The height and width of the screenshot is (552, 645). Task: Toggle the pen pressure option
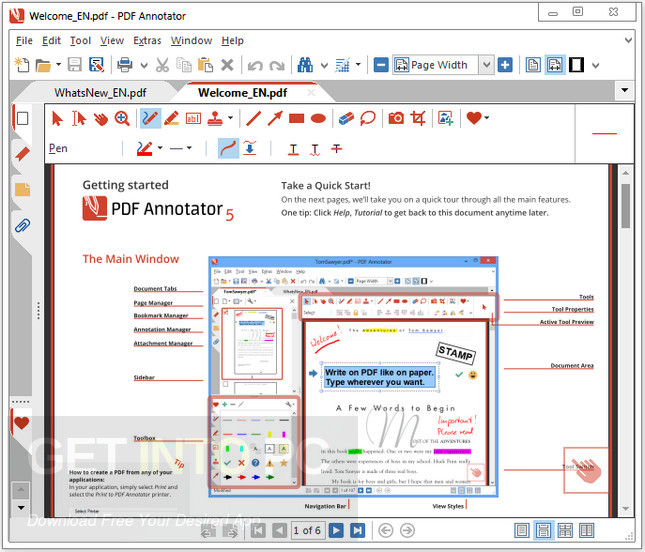pos(250,148)
